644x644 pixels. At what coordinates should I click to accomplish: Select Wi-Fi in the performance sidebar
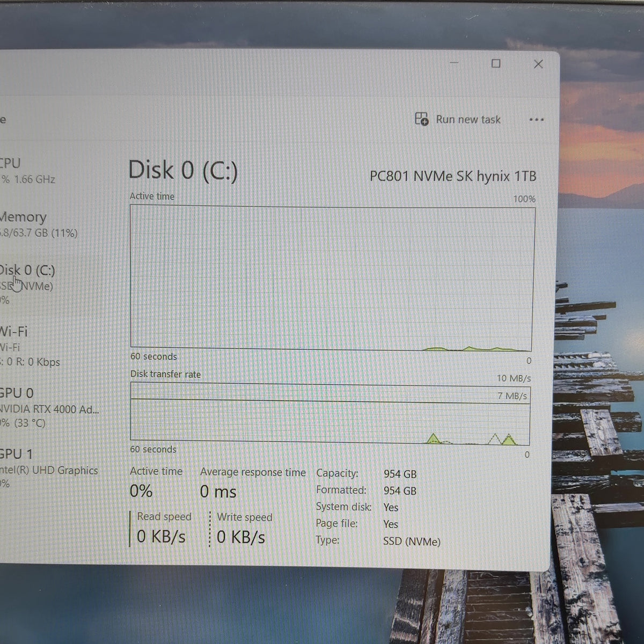(x=30, y=346)
